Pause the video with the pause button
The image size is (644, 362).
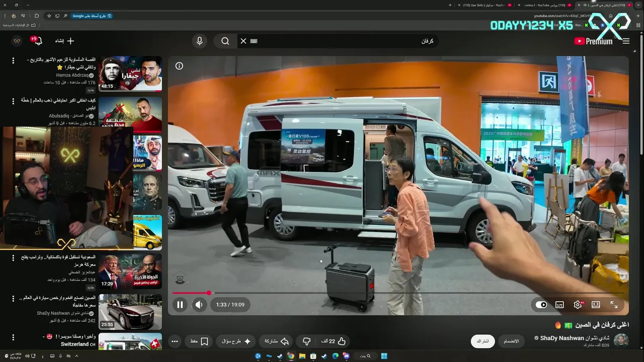pos(180,305)
